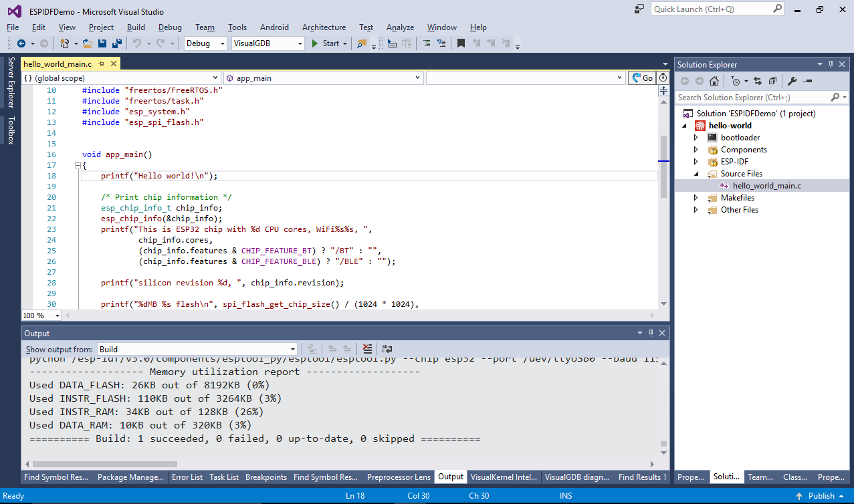Open the Architecture menu
The image size is (854, 504).
pyautogui.click(x=324, y=27)
